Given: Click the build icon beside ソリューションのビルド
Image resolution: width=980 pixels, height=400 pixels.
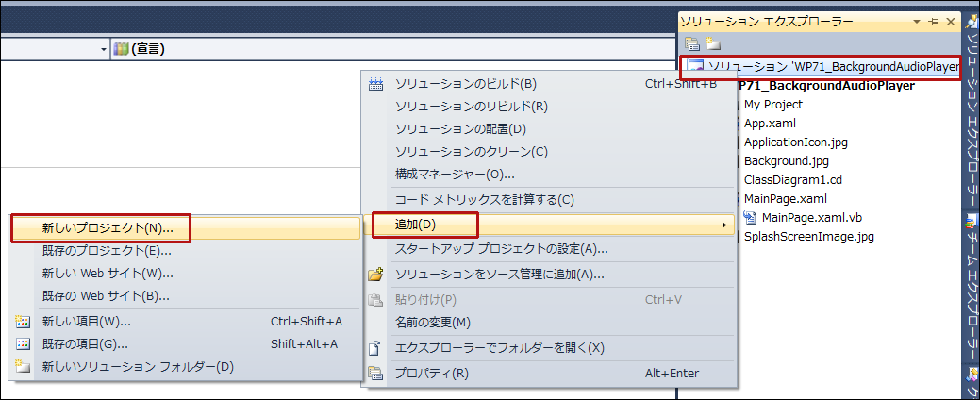Looking at the screenshot, I should point(375,84).
